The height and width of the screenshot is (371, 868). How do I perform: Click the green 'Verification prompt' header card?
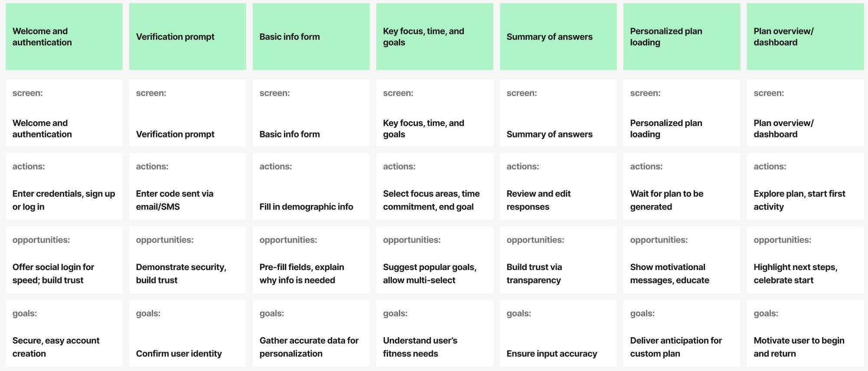(187, 37)
